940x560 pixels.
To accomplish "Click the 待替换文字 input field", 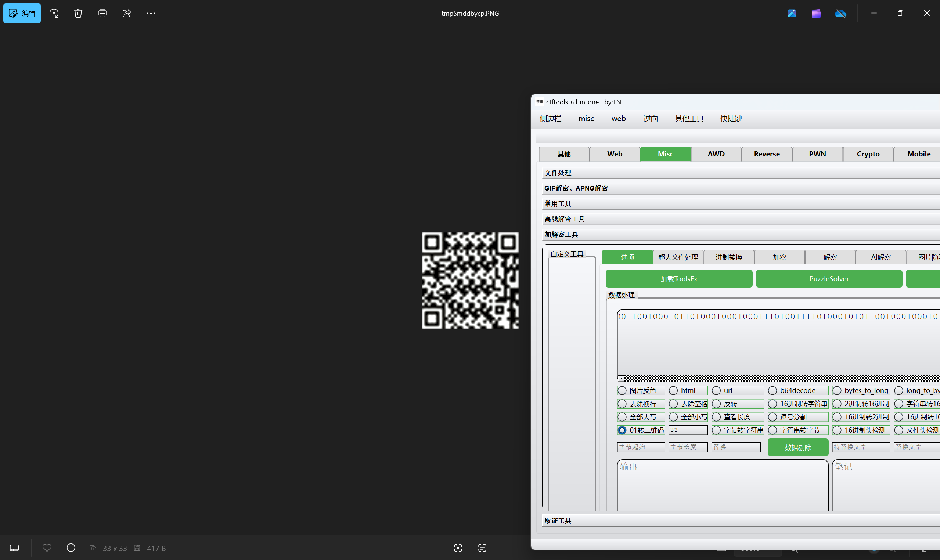I will pos(861,447).
